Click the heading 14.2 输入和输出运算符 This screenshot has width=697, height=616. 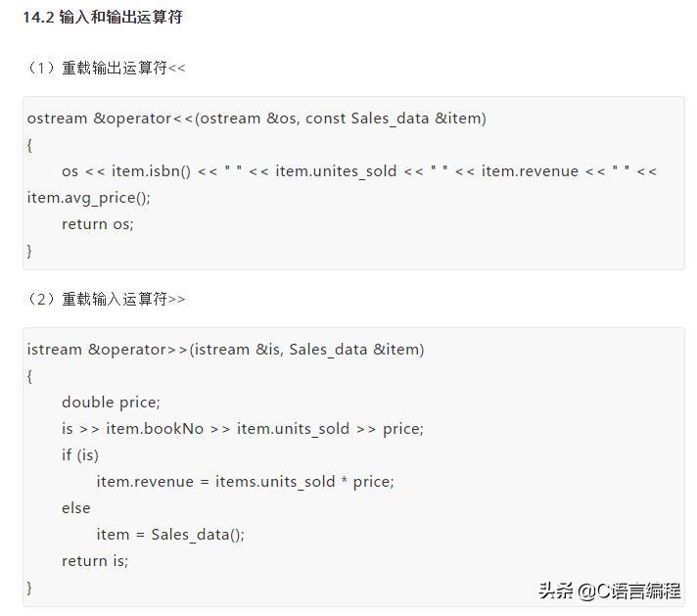pyautogui.click(x=103, y=17)
